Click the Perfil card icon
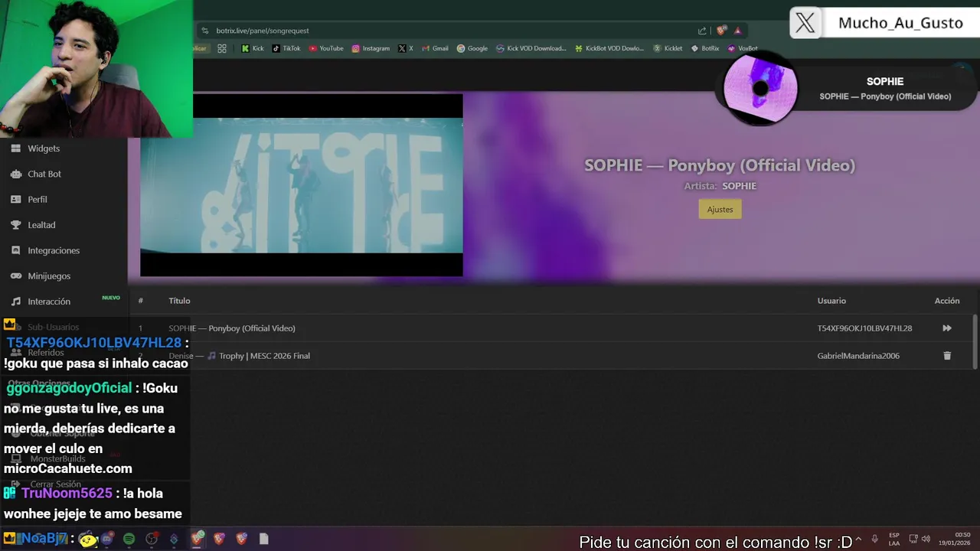 click(x=15, y=199)
